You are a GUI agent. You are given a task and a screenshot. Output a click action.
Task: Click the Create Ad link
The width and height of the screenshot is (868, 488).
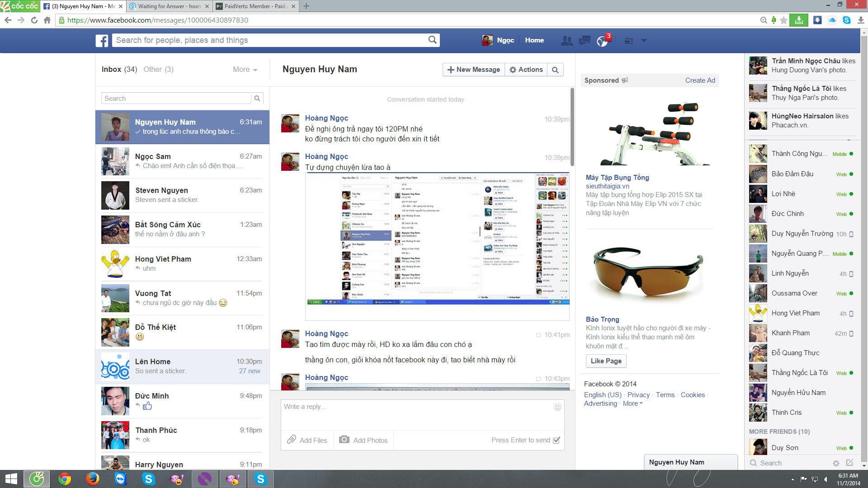pyautogui.click(x=700, y=80)
